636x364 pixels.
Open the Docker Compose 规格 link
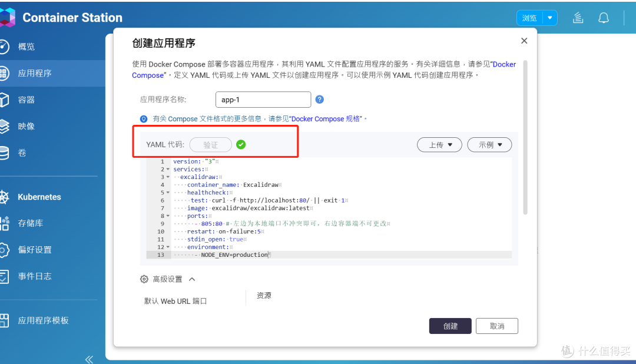(326, 119)
